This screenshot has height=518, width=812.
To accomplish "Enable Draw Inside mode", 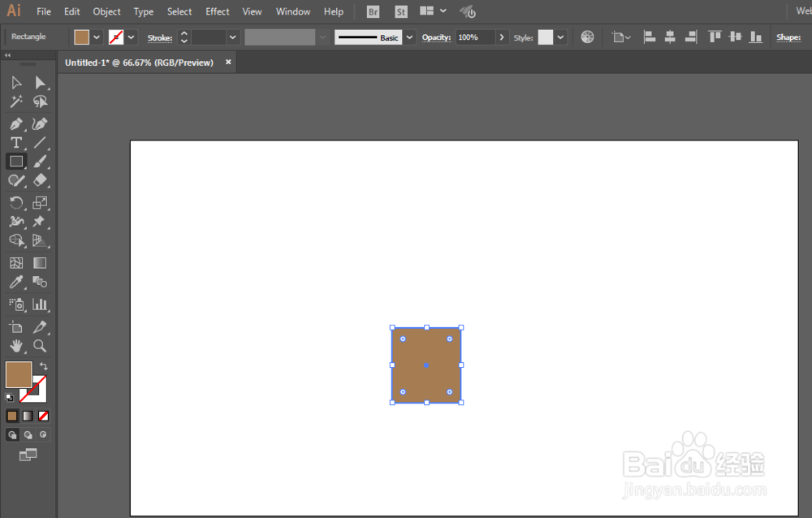I will click(x=43, y=434).
